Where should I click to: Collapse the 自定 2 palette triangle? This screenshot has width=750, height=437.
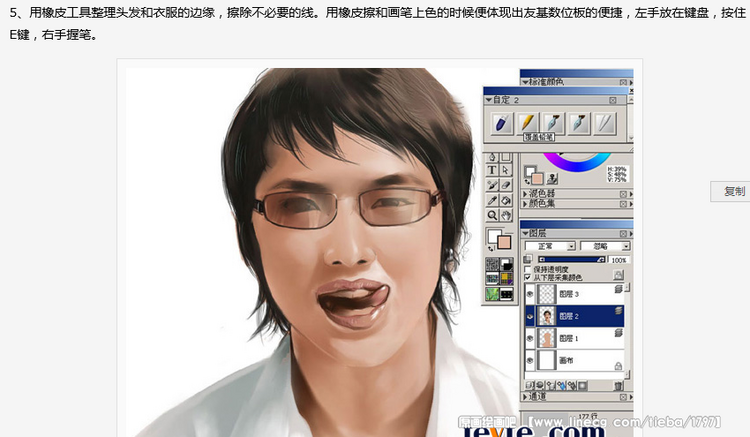pyautogui.click(x=488, y=100)
